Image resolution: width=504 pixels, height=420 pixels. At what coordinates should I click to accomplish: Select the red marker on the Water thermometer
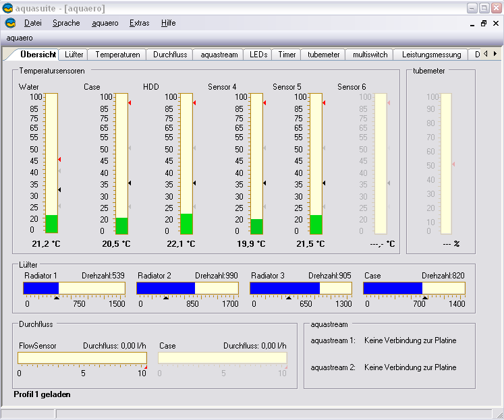[x=59, y=160]
